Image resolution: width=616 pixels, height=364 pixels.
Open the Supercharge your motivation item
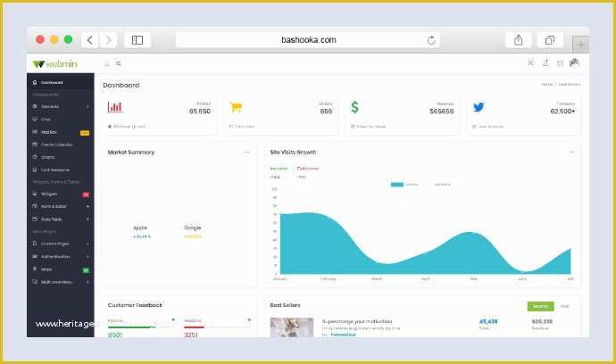(357, 321)
